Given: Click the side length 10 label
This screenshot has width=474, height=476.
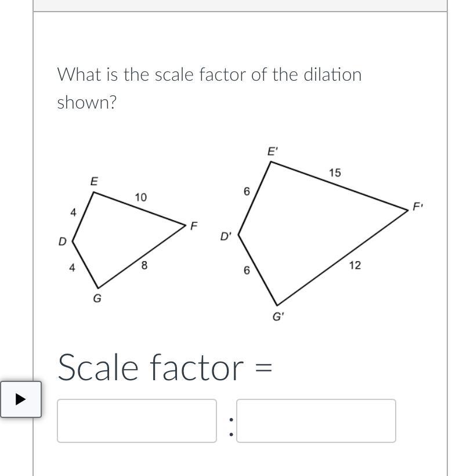Looking at the screenshot, I should click(140, 198).
